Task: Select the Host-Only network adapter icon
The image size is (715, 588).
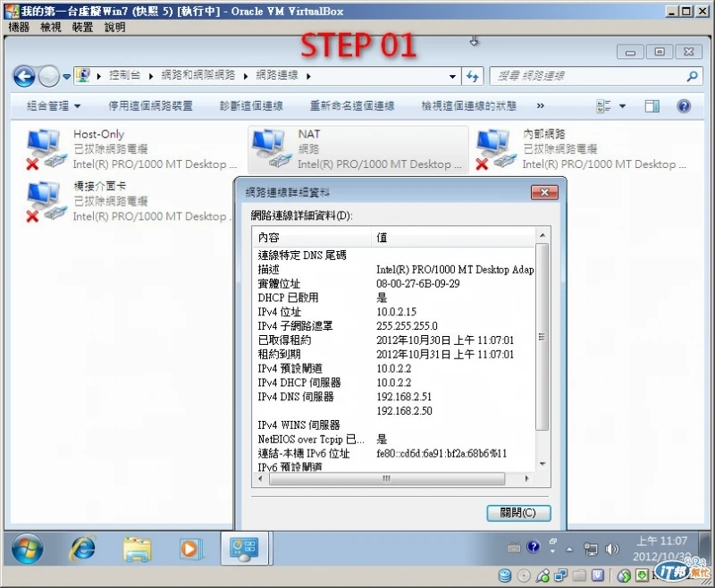Action: (44, 148)
